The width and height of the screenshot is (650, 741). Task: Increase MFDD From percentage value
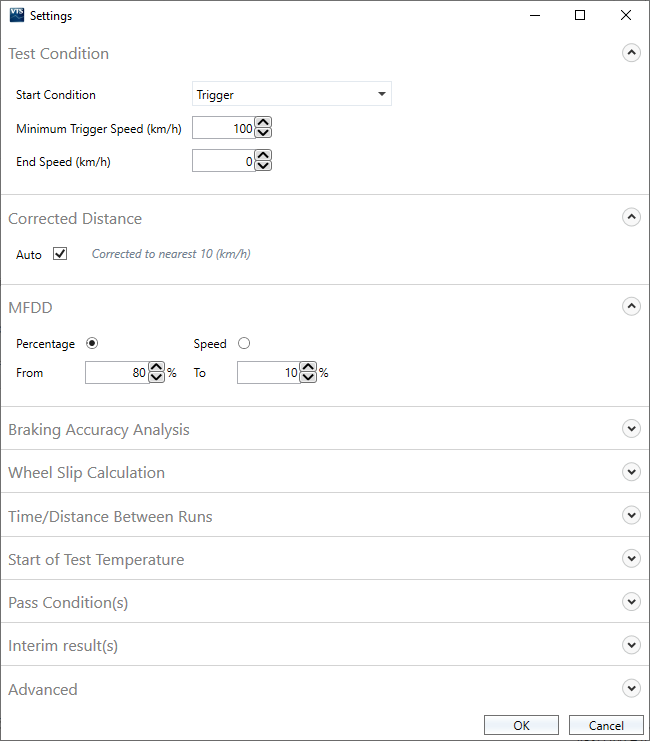pyautogui.click(x=157, y=368)
